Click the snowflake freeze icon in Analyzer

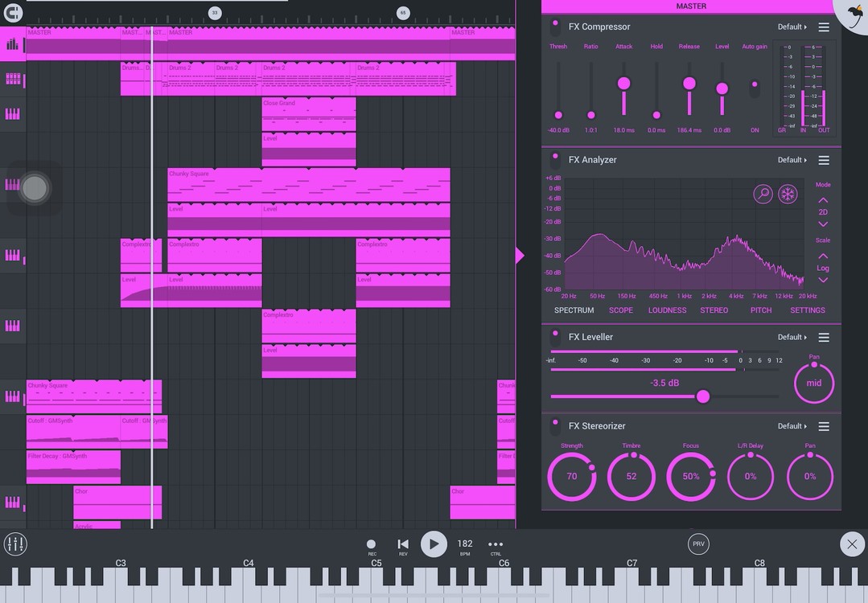pos(788,194)
